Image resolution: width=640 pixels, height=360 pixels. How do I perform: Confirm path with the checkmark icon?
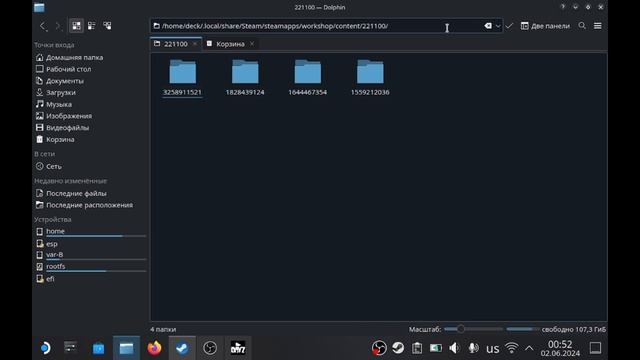(x=509, y=26)
